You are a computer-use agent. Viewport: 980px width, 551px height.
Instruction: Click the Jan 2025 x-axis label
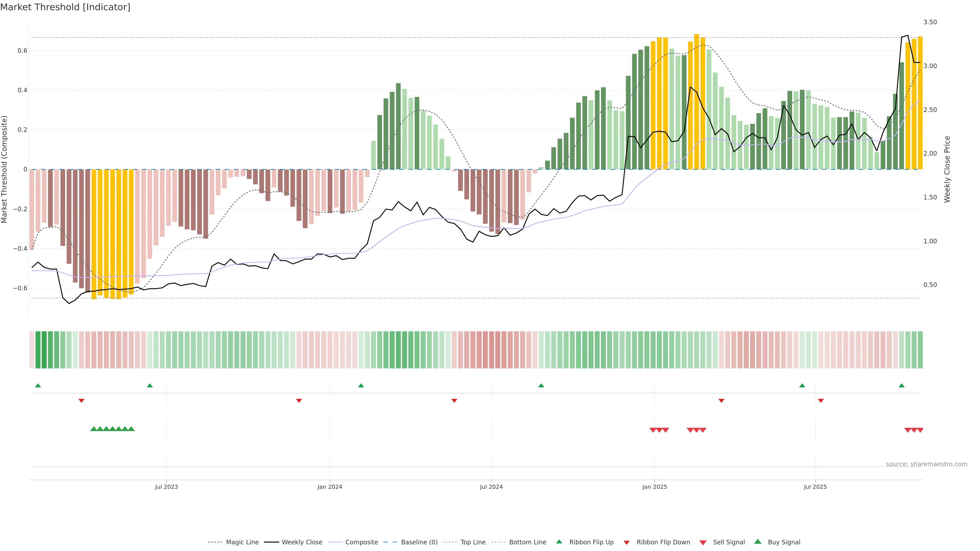pos(654,487)
